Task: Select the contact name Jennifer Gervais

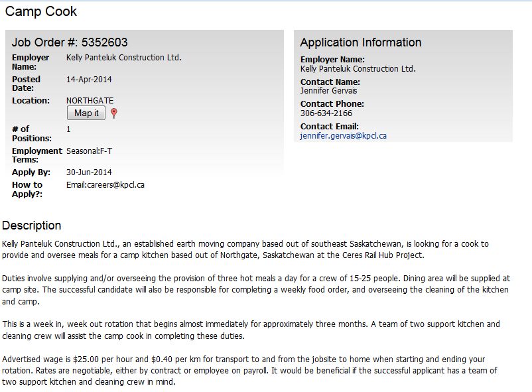Action: (x=328, y=91)
